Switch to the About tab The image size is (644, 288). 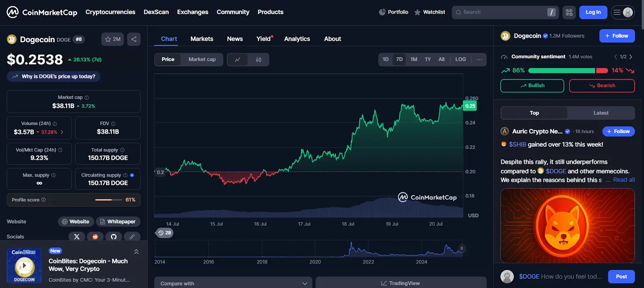332,39
